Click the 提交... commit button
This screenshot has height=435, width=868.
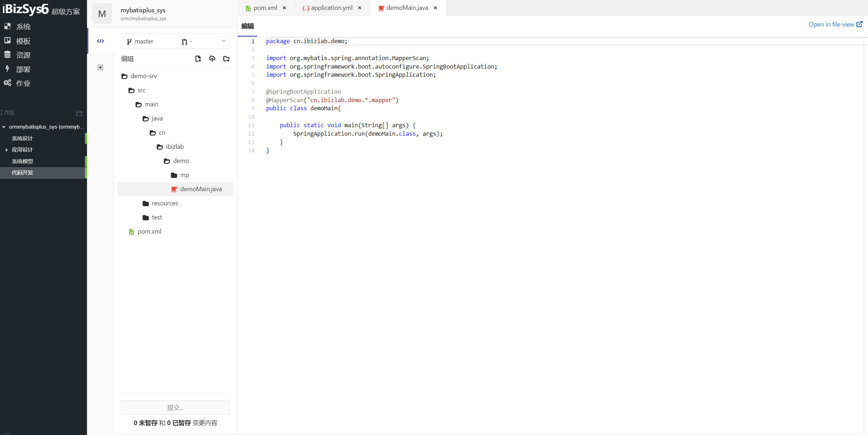pyautogui.click(x=175, y=407)
